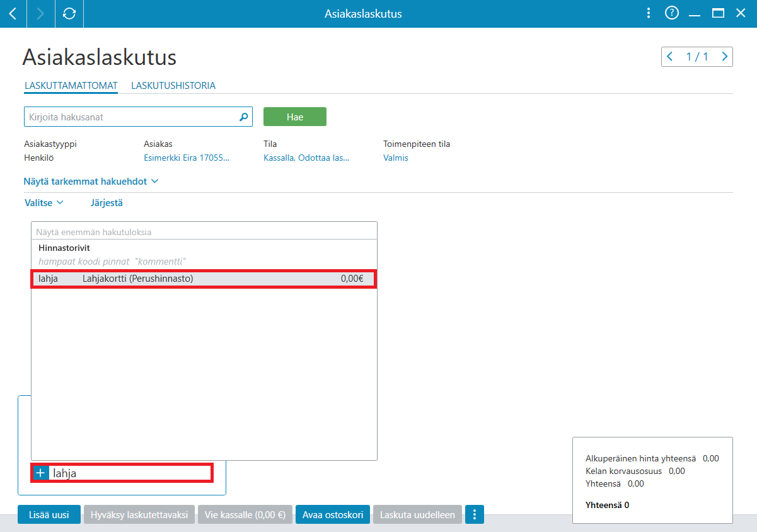Screen dimensions: 757x532
Task: Click the magnifier icon in search field
Action: [x=243, y=117]
